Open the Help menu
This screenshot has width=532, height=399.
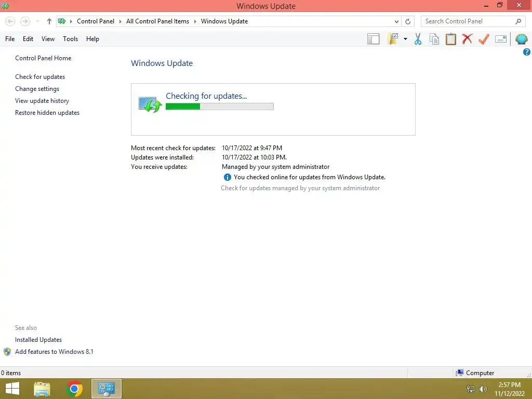tap(92, 38)
